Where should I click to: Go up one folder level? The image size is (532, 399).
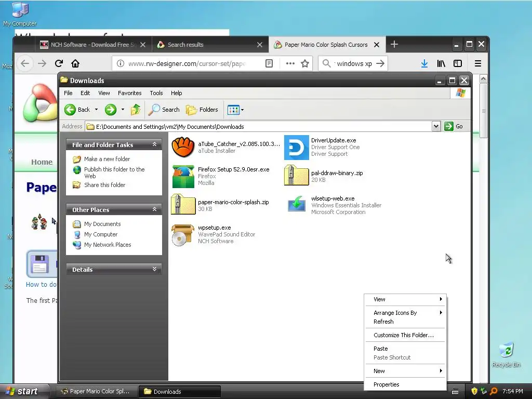(136, 110)
